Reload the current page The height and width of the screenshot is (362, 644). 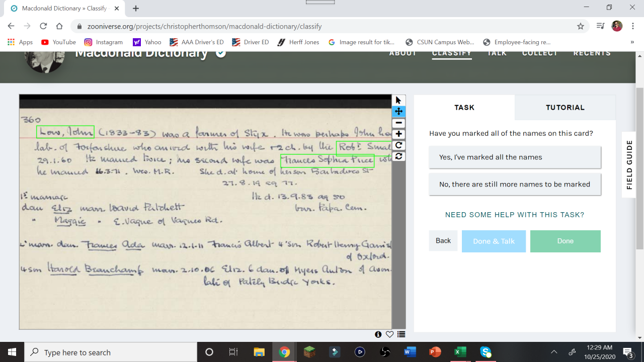(43, 26)
